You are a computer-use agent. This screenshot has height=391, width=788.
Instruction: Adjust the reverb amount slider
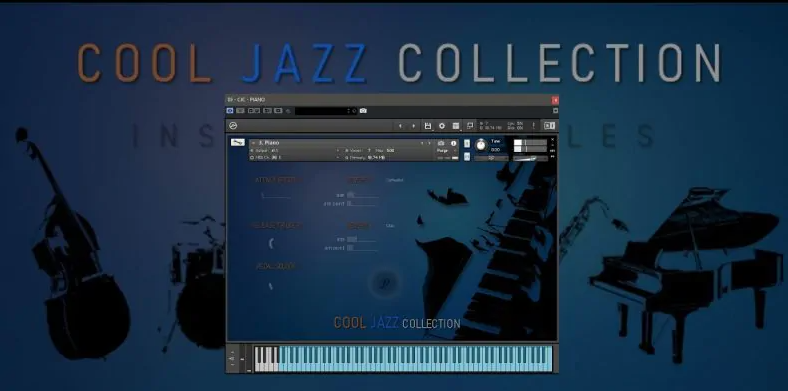(362, 204)
